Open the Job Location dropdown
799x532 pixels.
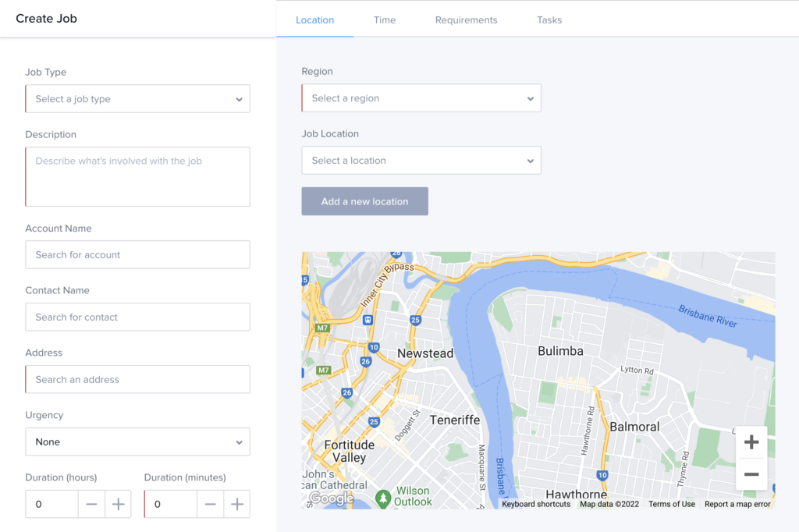click(x=421, y=161)
